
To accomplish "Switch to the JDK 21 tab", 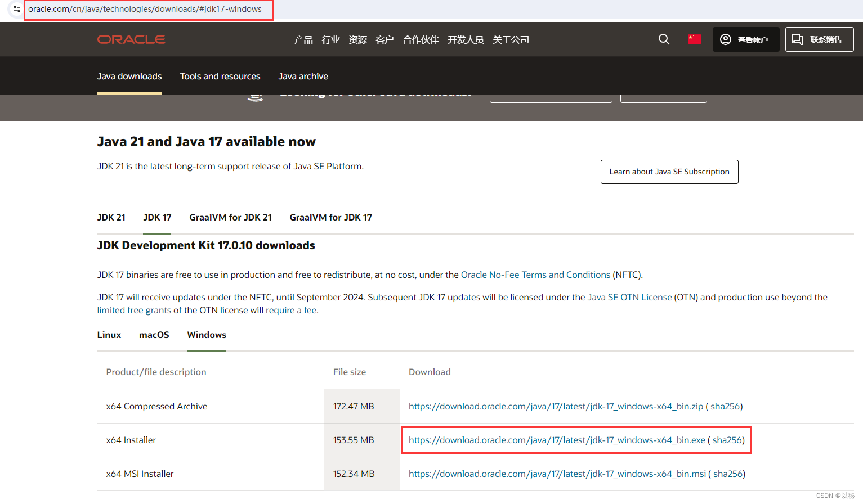I will point(111,217).
